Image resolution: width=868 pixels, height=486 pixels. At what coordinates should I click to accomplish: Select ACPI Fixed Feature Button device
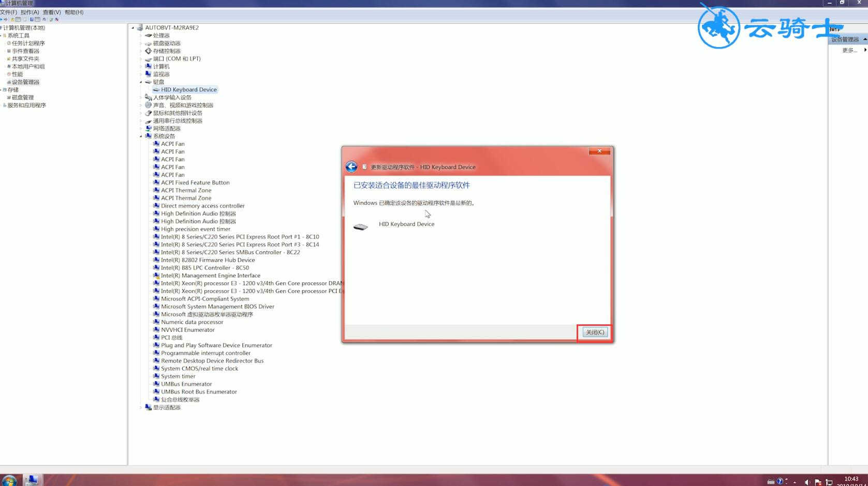coord(195,182)
